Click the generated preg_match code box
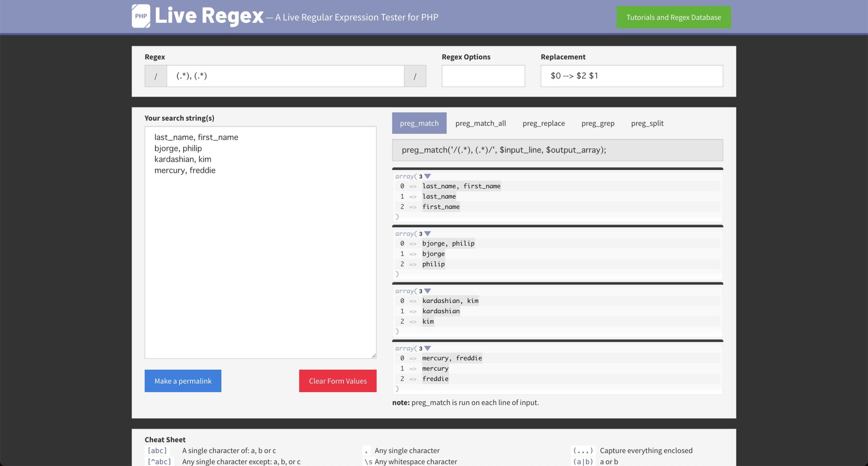Screen dimensions: 868x466 [557, 150]
